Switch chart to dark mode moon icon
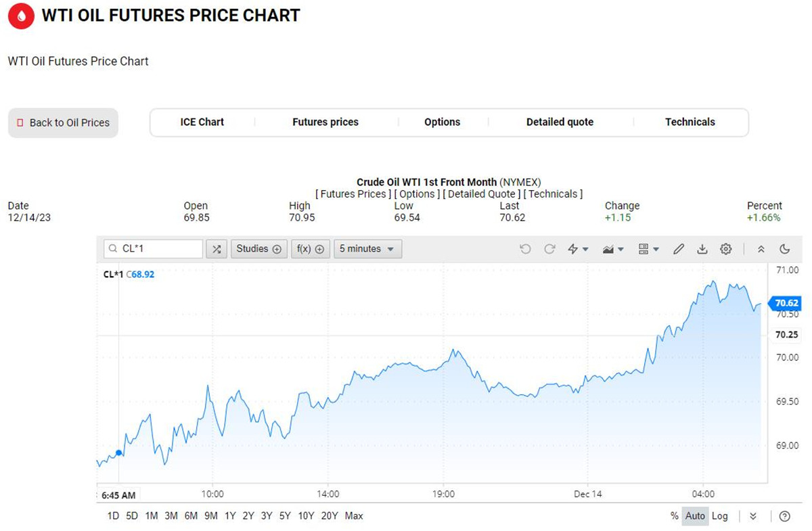The image size is (812, 531). (785, 249)
